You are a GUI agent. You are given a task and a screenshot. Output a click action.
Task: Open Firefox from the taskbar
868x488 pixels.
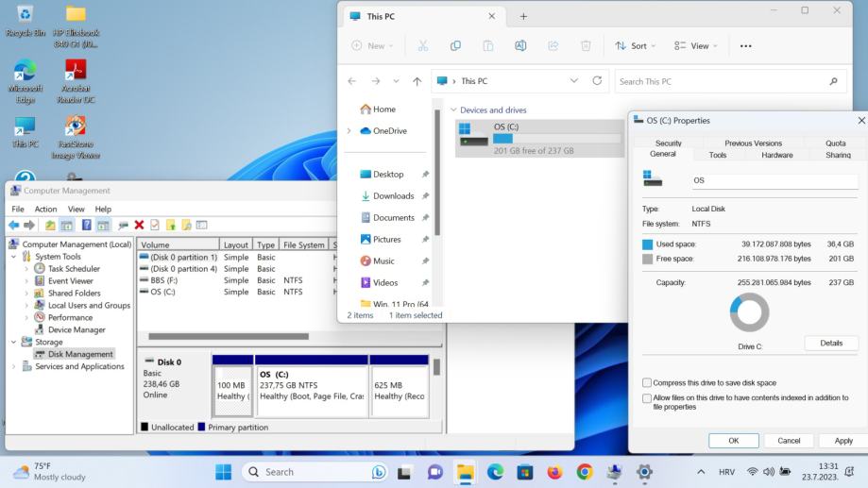(x=554, y=471)
